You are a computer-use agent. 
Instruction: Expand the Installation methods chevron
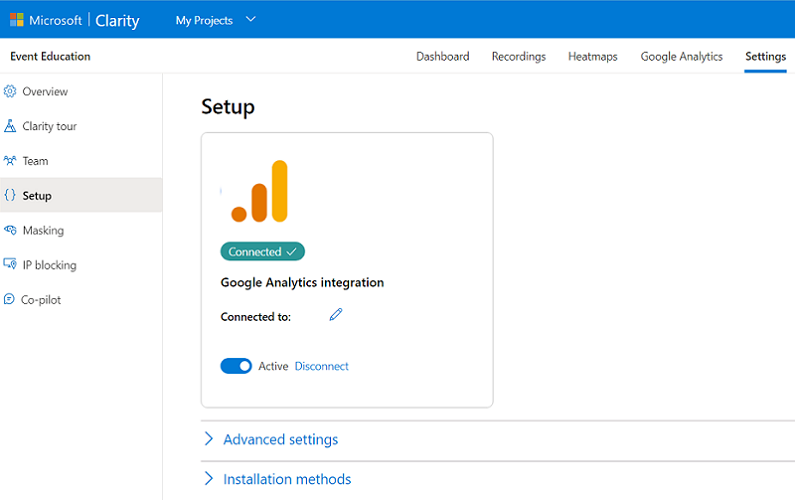[x=208, y=478]
